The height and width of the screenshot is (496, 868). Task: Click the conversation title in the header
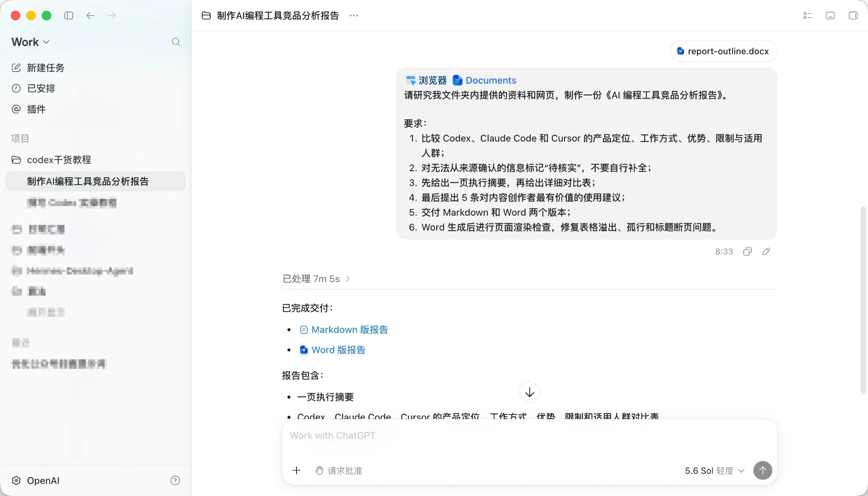[278, 16]
